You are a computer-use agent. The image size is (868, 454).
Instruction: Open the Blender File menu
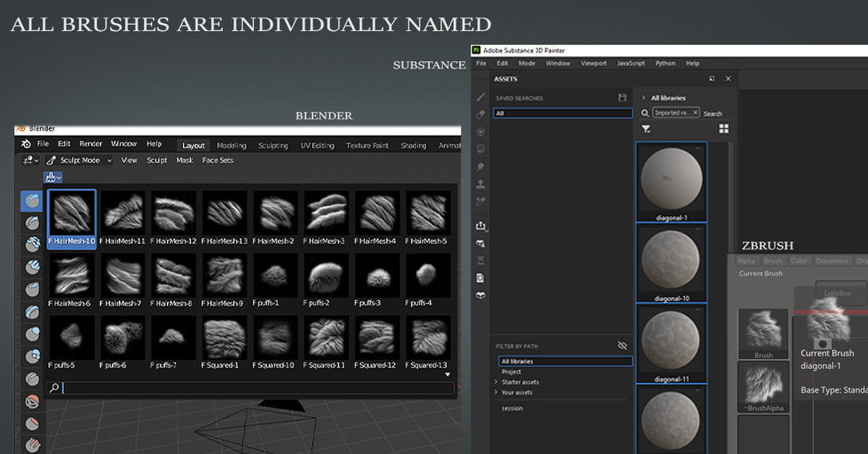tap(43, 144)
